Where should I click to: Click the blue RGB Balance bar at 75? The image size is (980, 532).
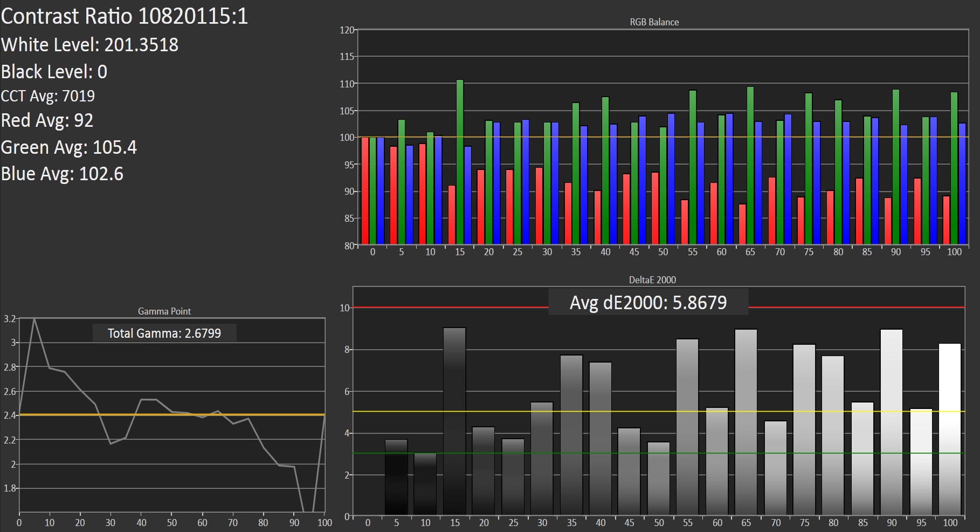(x=817, y=183)
